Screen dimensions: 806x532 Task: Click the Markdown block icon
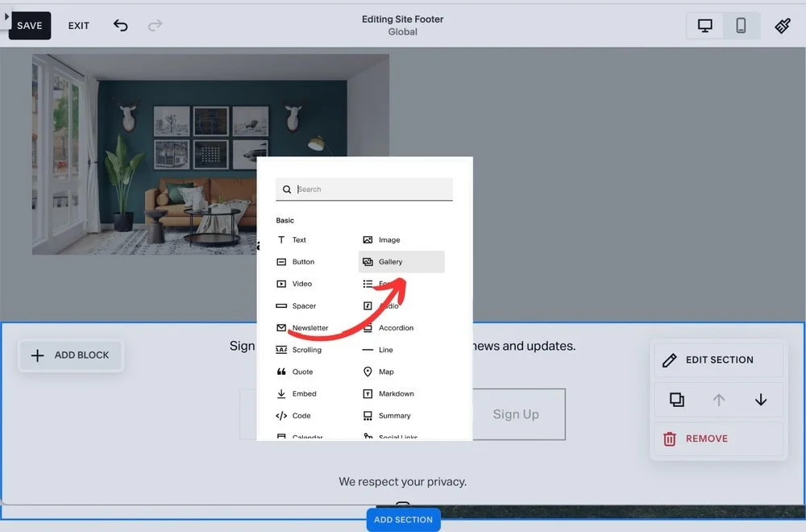pyautogui.click(x=368, y=393)
